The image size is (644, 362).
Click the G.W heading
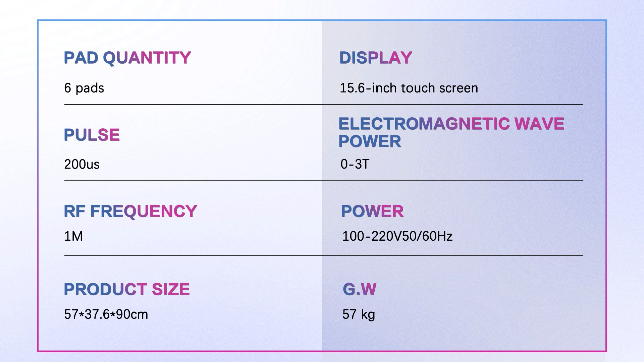(359, 289)
